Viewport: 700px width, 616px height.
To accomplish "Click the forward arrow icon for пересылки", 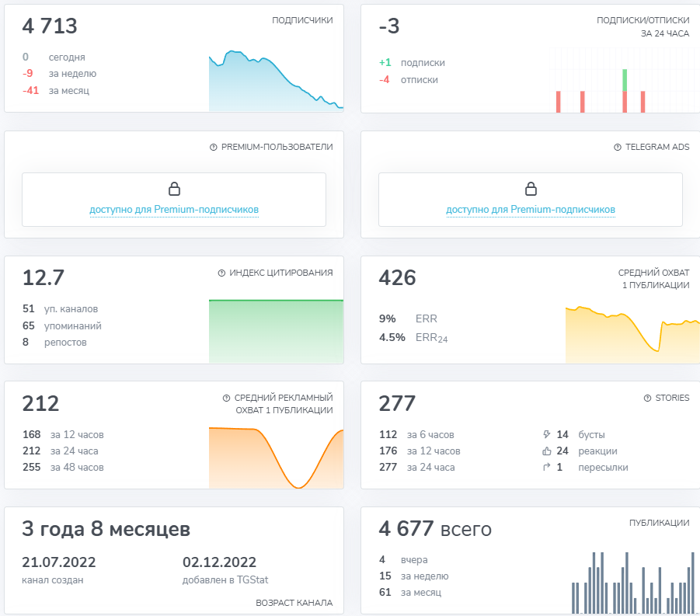I will coord(546,467).
